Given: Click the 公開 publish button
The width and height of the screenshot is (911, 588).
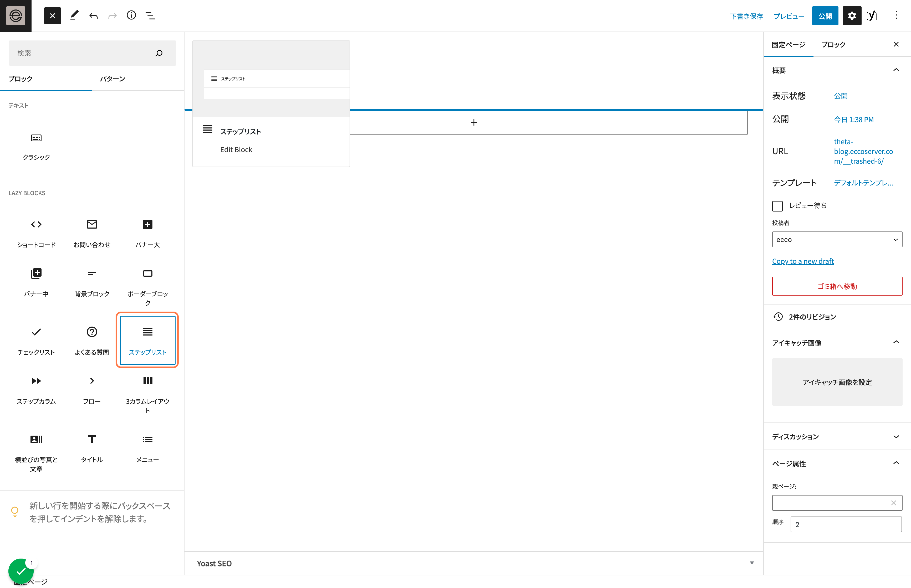Looking at the screenshot, I should 825,16.
